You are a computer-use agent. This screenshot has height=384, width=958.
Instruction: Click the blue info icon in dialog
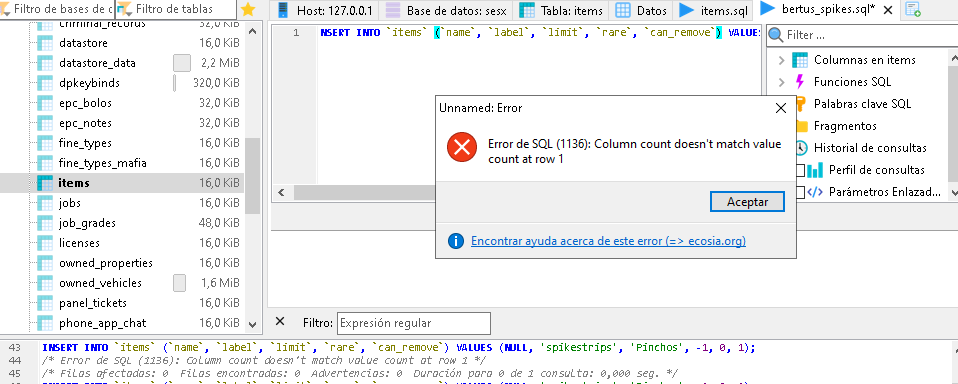pyautogui.click(x=456, y=241)
